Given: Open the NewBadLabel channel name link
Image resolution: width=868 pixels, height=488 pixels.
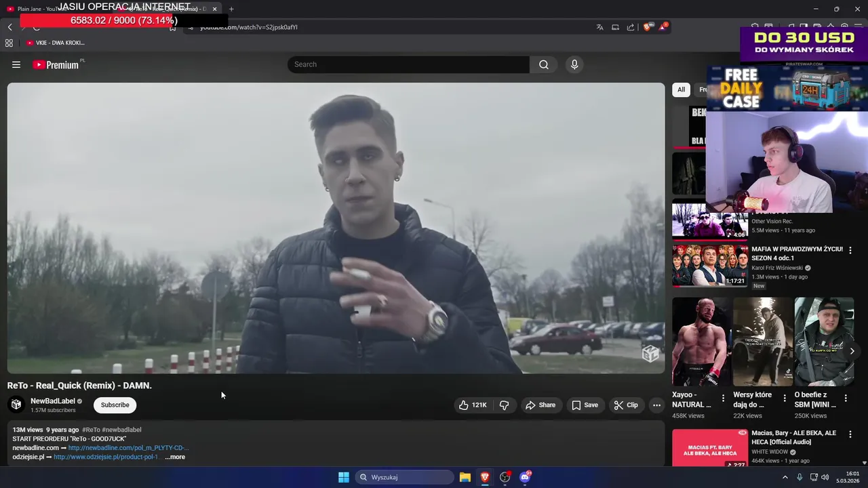Looking at the screenshot, I should coord(53,401).
